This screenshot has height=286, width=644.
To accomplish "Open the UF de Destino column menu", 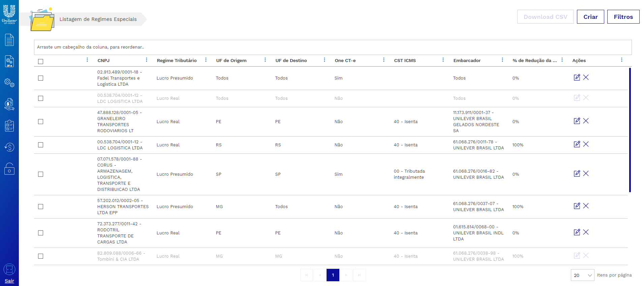I will tap(325, 60).
